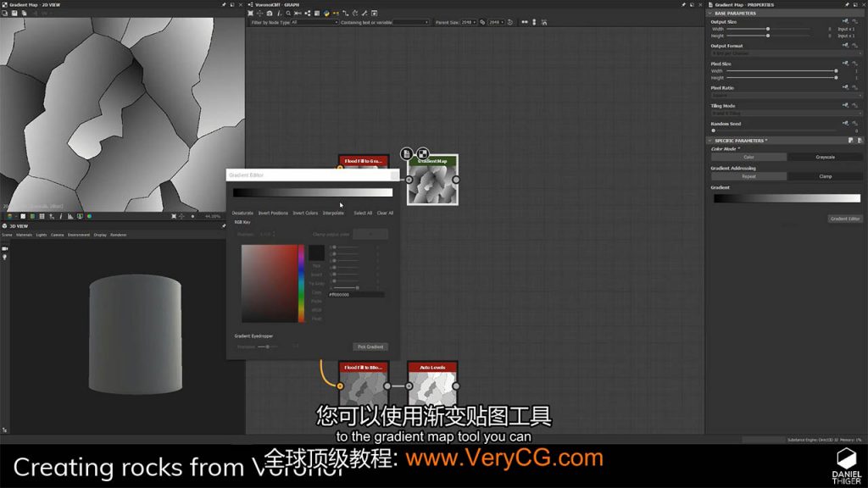
Task: Click the Output Size Width slider handle
Action: [768, 29]
